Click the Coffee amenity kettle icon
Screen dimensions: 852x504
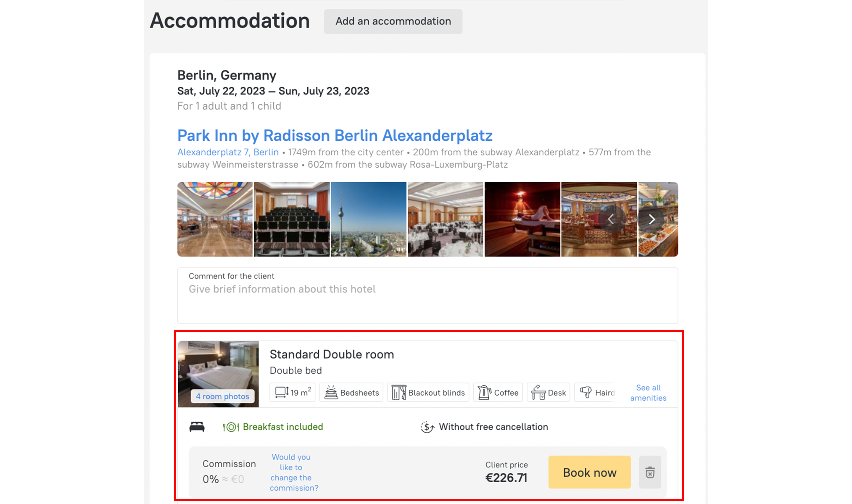(x=484, y=393)
